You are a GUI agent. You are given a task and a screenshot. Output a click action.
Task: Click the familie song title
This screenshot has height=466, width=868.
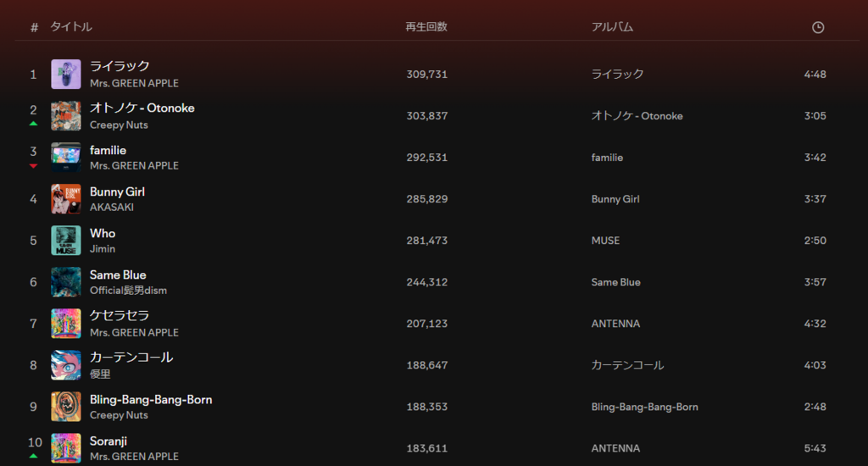108,150
